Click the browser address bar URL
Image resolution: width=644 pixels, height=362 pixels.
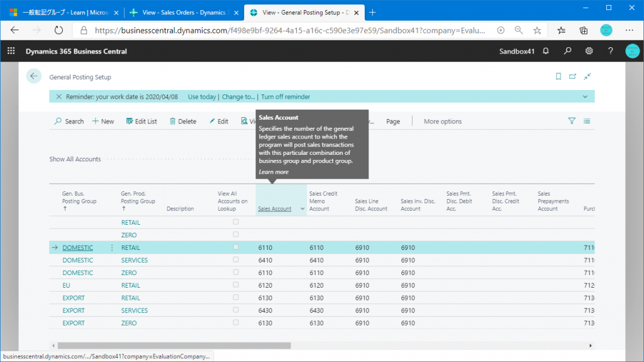click(x=289, y=30)
